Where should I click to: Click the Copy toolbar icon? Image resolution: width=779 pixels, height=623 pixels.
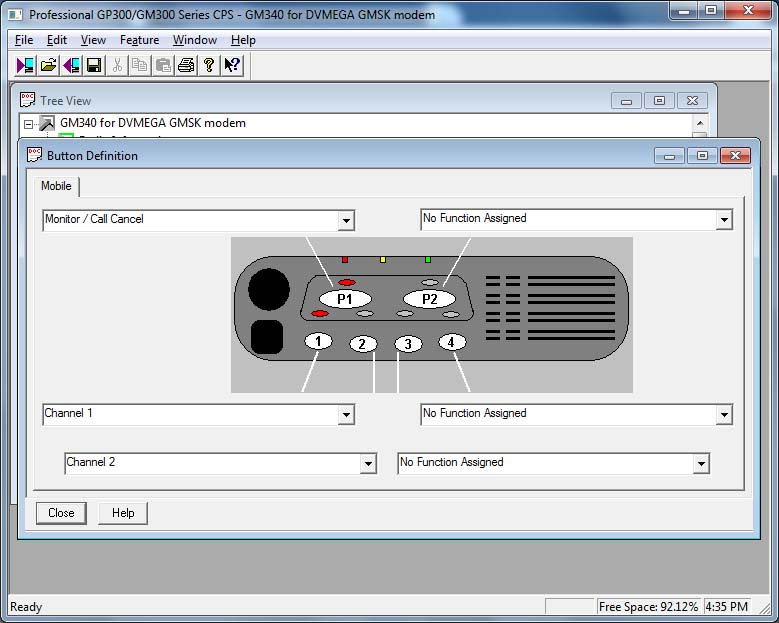(x=139, y=65)
